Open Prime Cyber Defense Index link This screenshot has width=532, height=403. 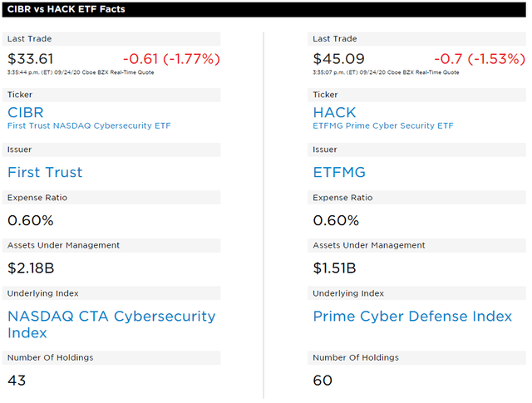coord(412,316)
